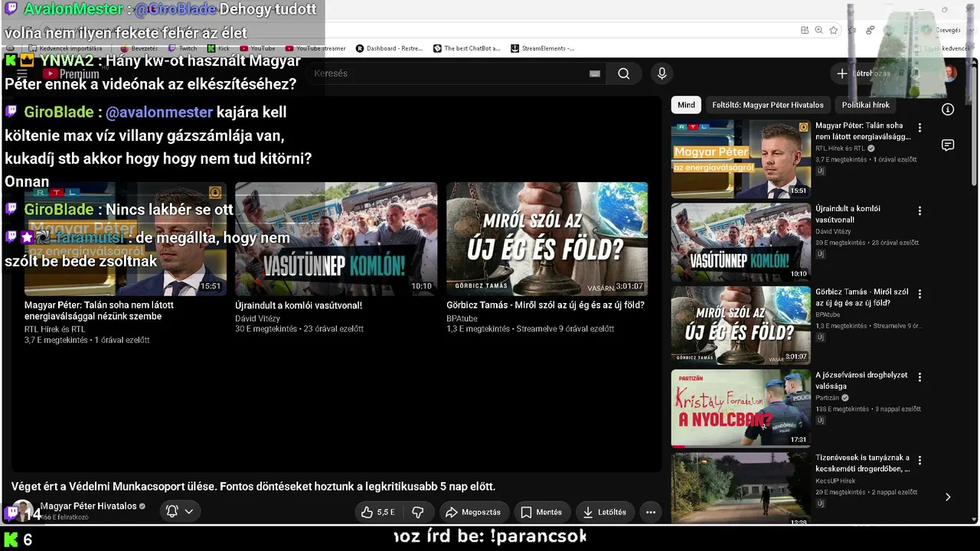Open end-screen thumbnail Vasútünnep Komlón

[336, 239]
